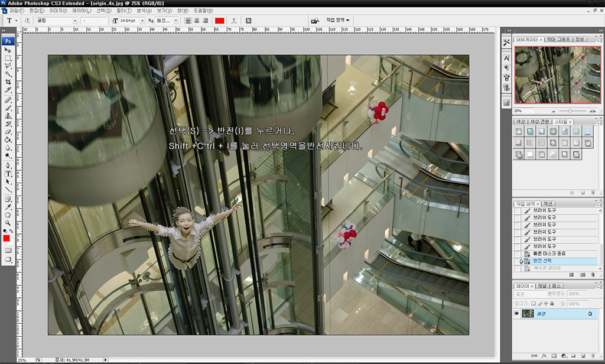The image size is (605, 364).
Task: Enable lock all in Layers panel
Action: click(552, 304)
